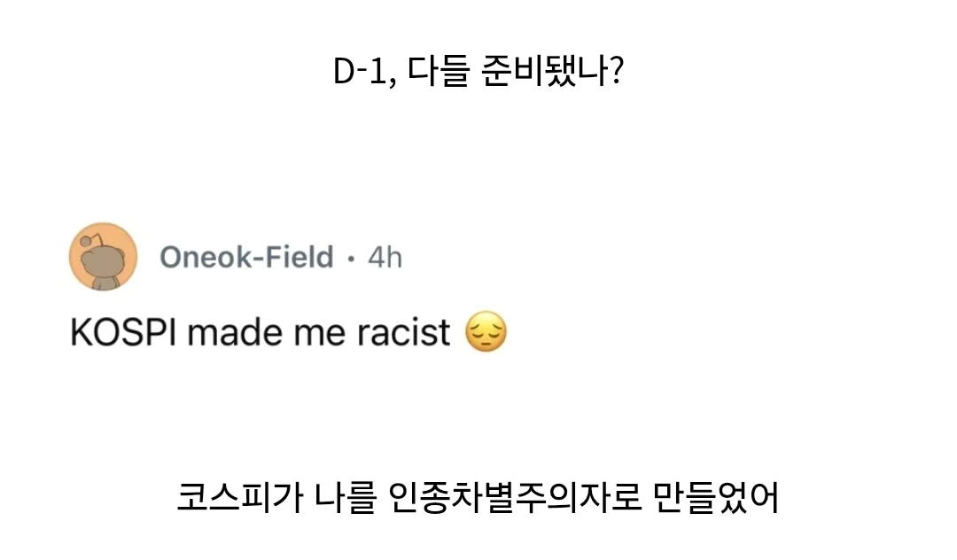This screenshot has width=957, height=560.
Task: Click 코스피가 in the Korean subtitle
Action: 240,498
